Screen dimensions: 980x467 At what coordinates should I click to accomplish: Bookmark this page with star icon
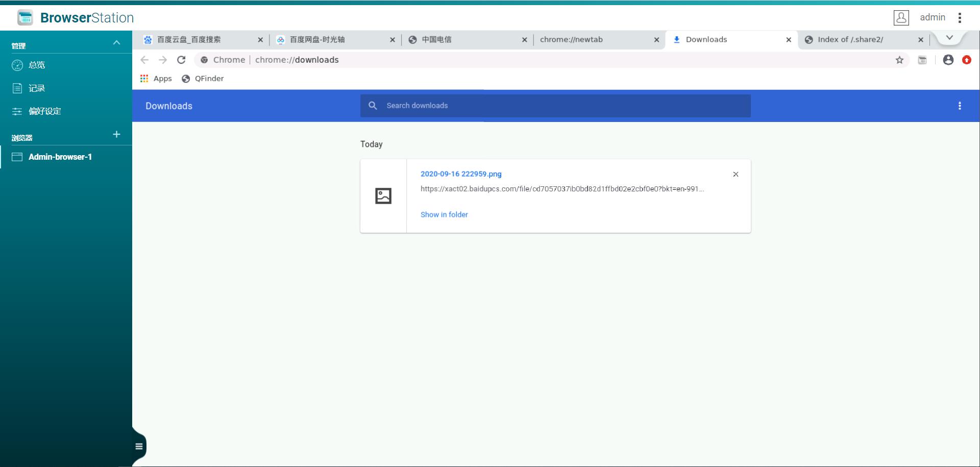899,60
